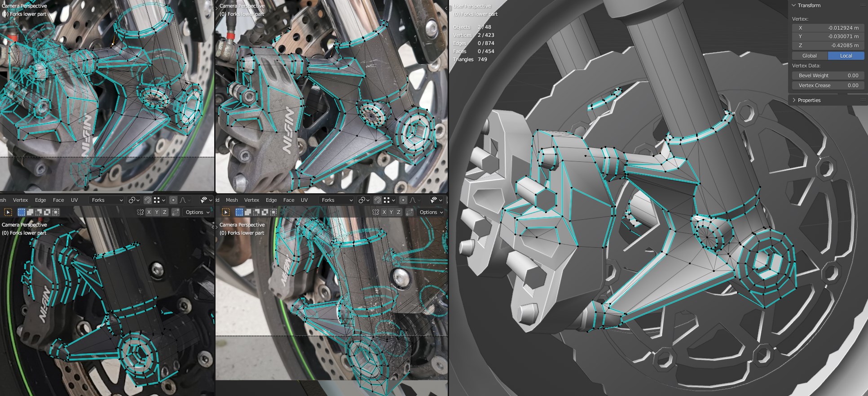Expand the Properties panel
868x396 pixels.
(x=794, y=100)
